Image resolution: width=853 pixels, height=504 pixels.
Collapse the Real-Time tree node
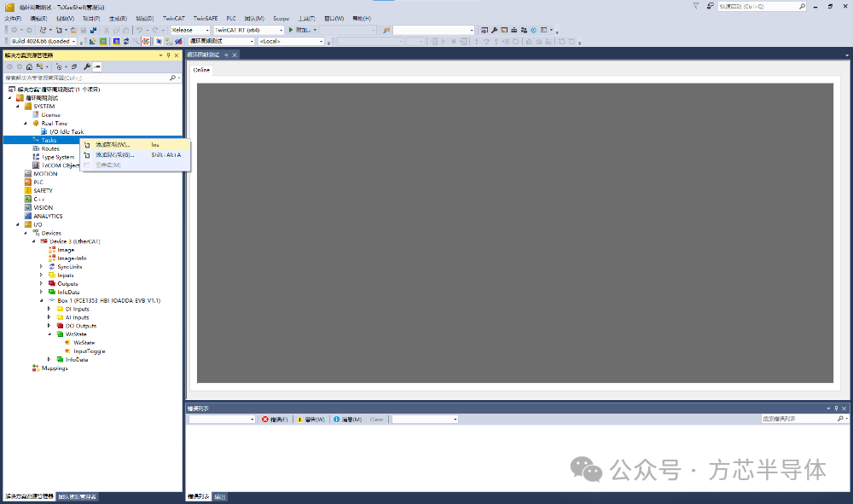[26, 124]
